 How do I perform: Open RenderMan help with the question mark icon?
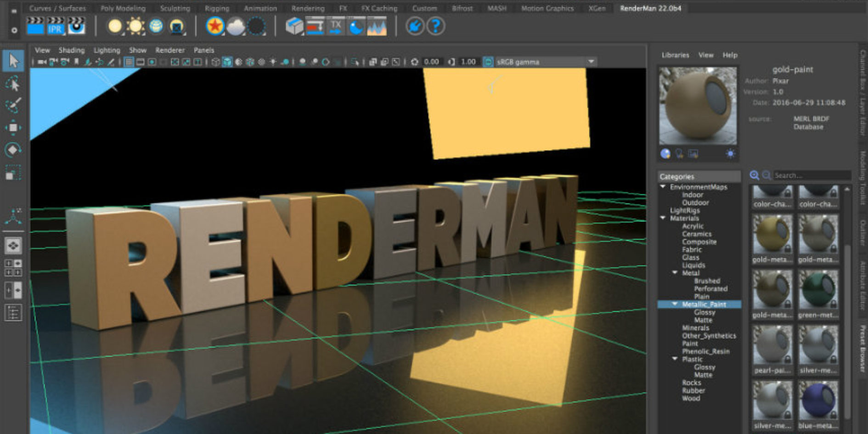coord(436,26)
